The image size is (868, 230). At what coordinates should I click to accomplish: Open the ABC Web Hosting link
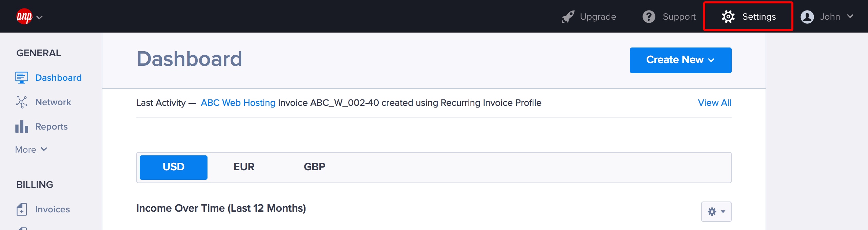[x=238, y=103]
